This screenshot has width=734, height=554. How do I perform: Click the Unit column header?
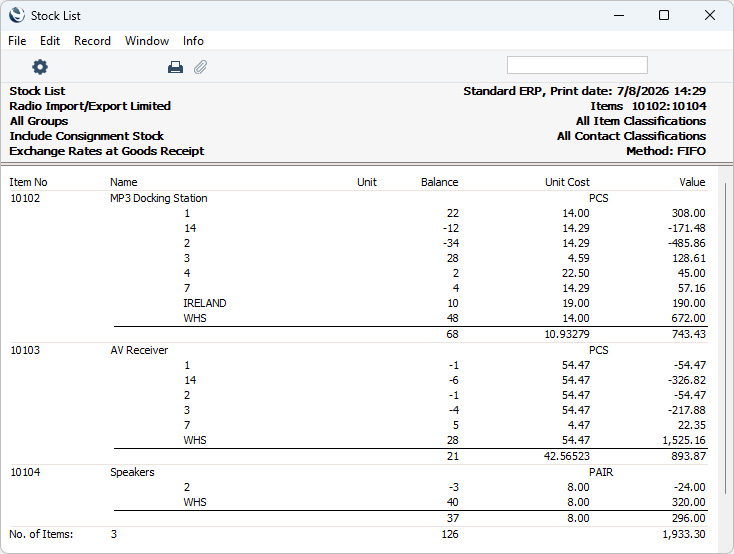(367, 182)
